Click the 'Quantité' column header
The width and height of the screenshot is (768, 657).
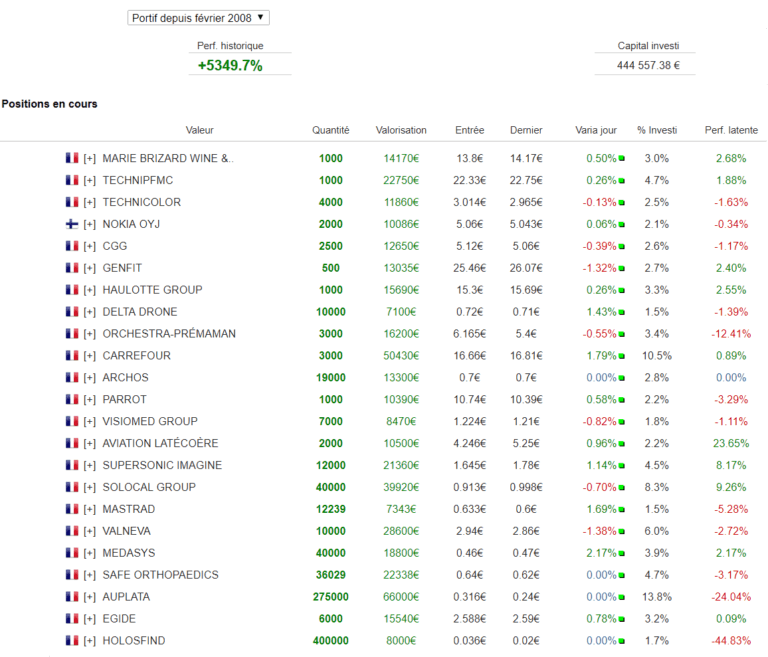330,130
